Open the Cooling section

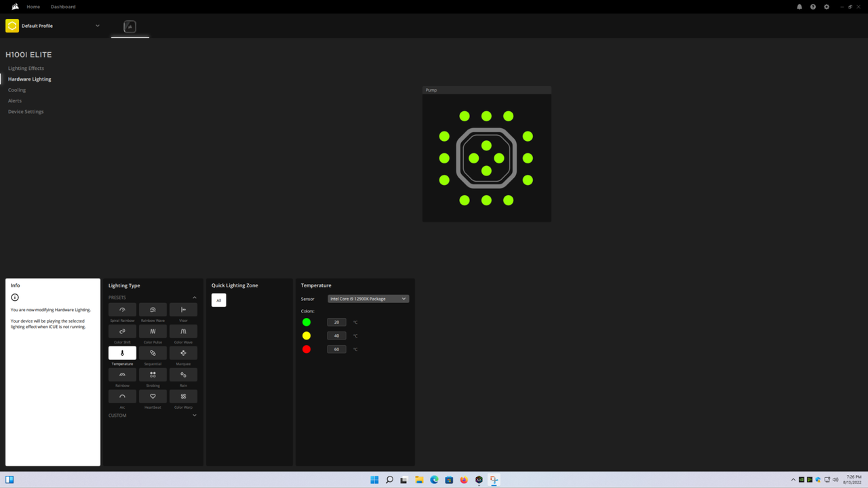(x=17, y=90)
